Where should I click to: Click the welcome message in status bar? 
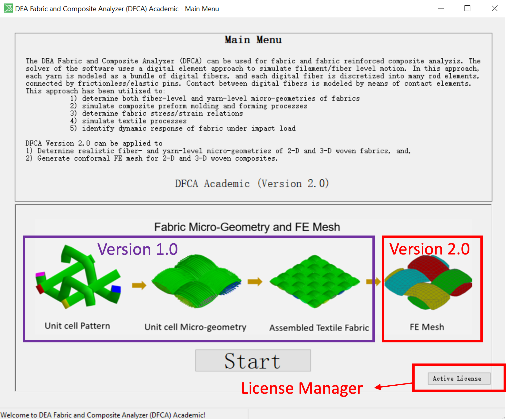coord(103,415)
